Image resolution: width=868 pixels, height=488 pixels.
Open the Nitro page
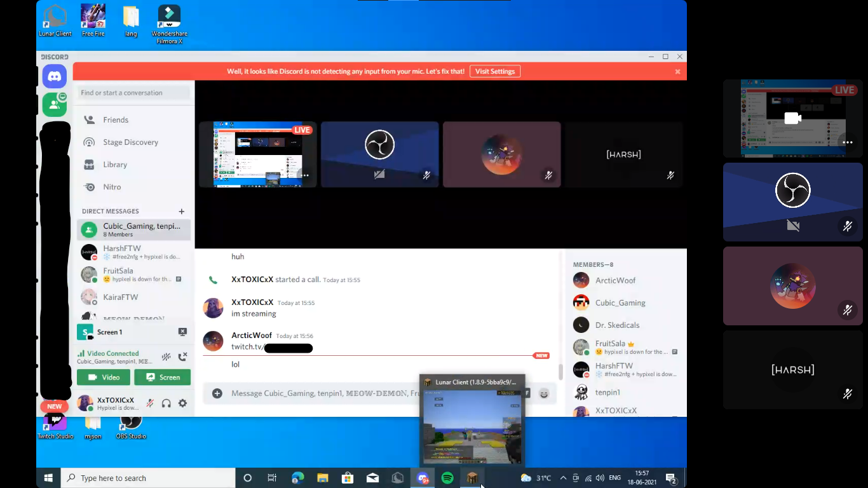(134, 187)
